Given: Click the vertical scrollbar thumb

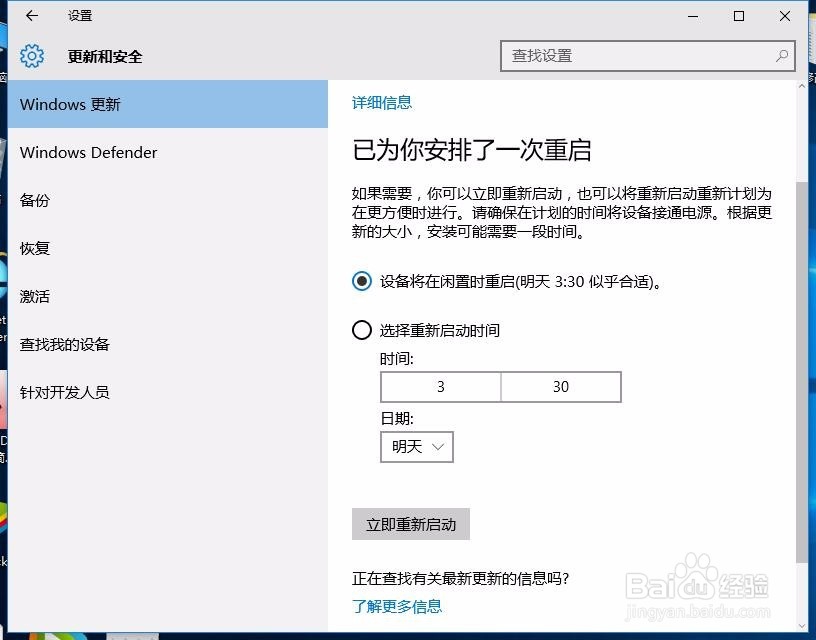Looking at the screenshot, I should click(802, 372).
